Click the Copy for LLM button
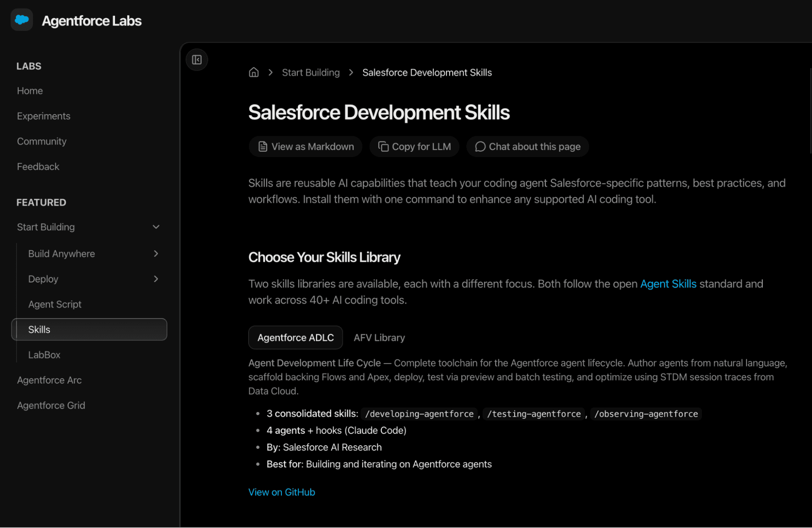The image size is (812, 528). pos(414,147)
